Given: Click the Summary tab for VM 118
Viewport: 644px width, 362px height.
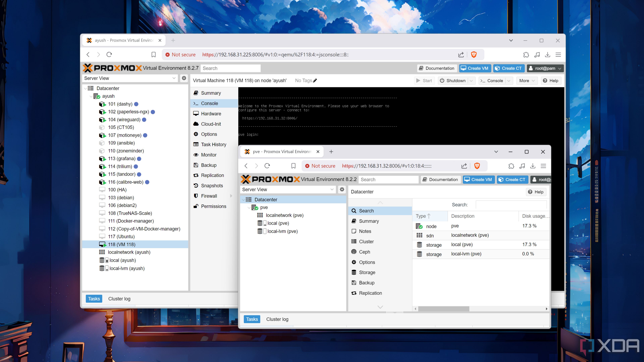Looking at the screenshot, I should click(211, 93).
